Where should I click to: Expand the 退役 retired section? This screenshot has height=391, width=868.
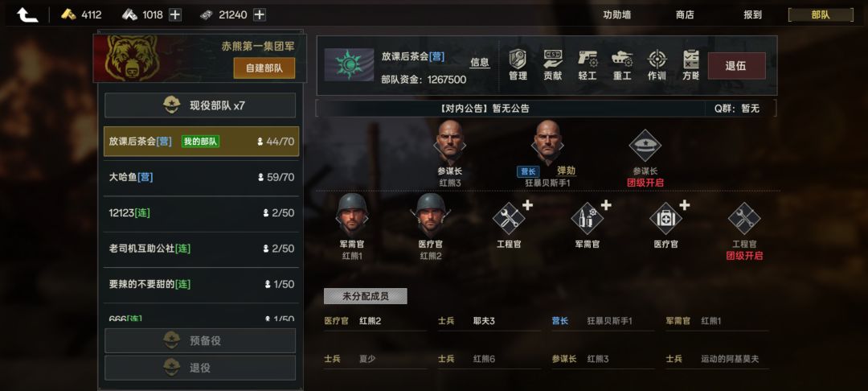(200, 368)
